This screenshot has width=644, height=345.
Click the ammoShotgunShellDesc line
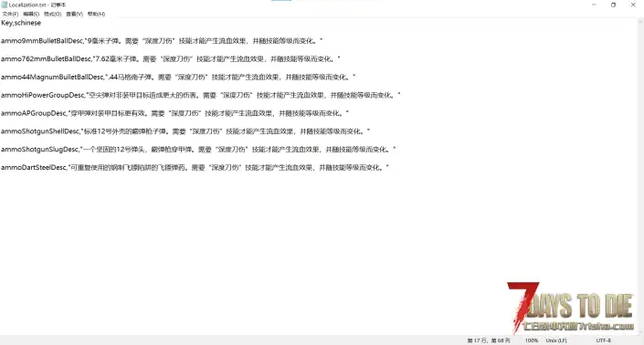tap(185, 131)
